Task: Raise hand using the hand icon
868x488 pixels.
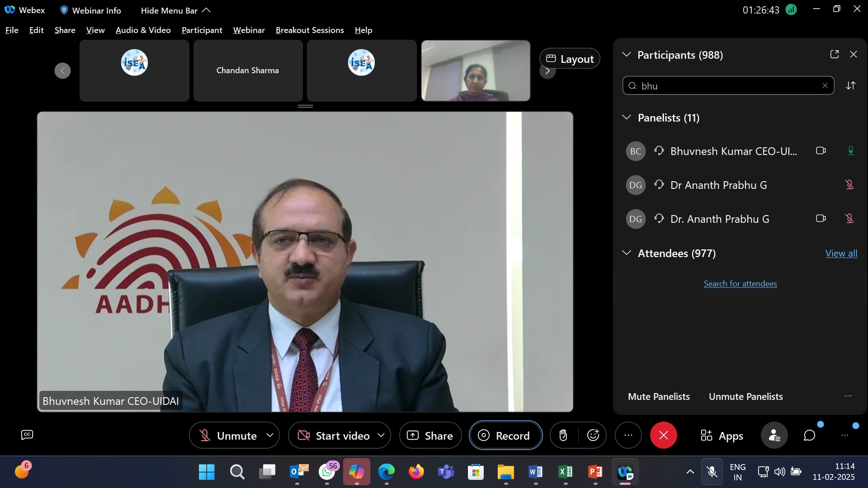Action: coord(563,436)
